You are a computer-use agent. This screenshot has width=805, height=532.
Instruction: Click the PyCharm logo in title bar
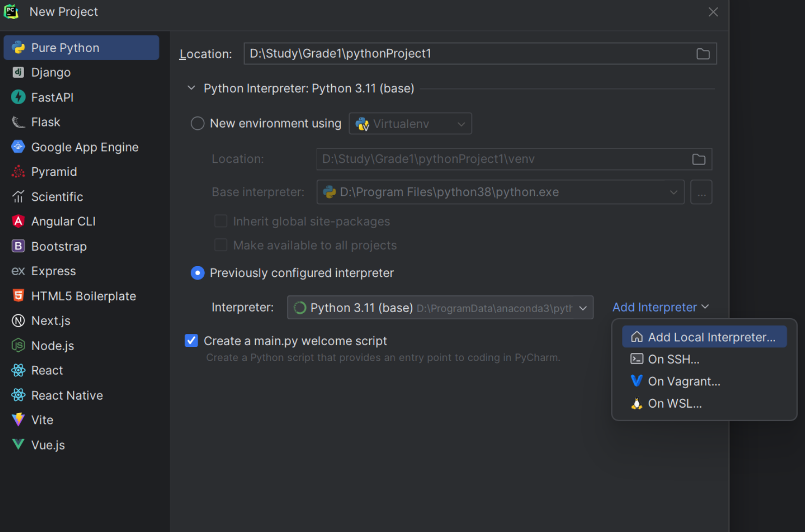[x=11, y=11]
